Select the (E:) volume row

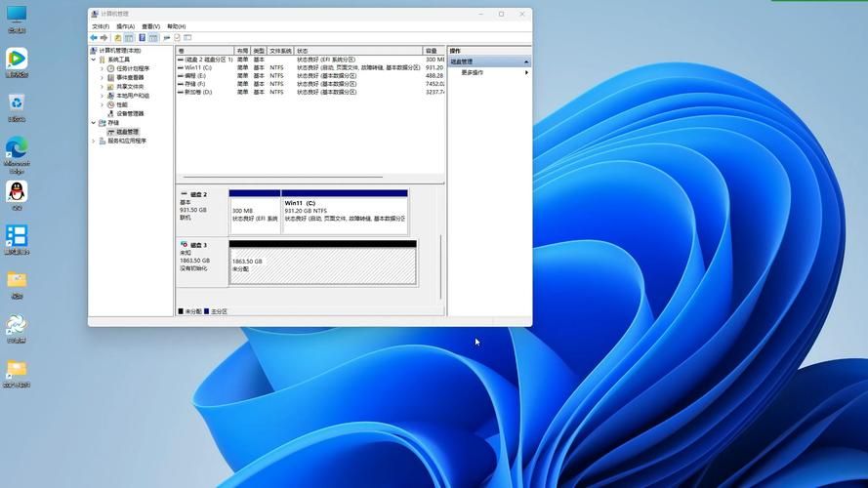[310, 76]
